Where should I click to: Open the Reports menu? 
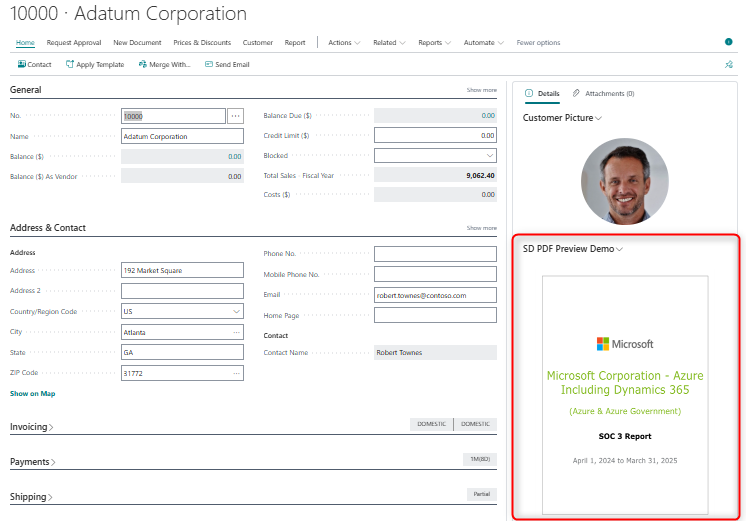pyautogui.click(x=435, y=43)
